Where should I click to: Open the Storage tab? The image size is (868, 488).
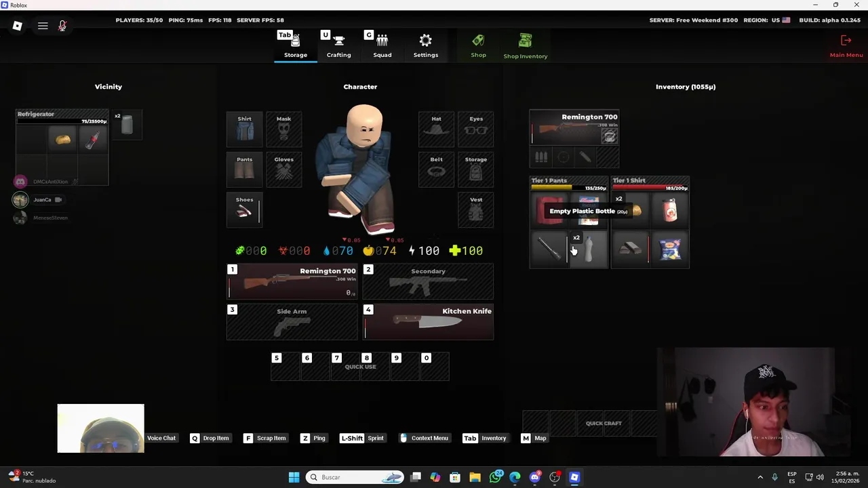296,45
